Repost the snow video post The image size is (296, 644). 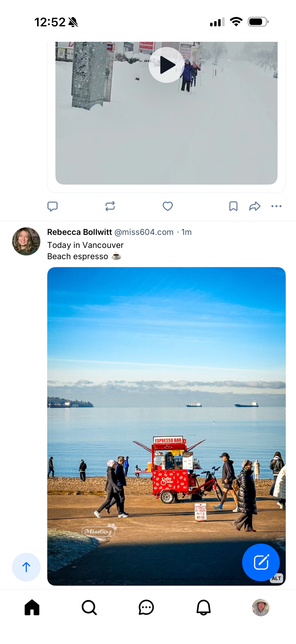click(110, 206)
